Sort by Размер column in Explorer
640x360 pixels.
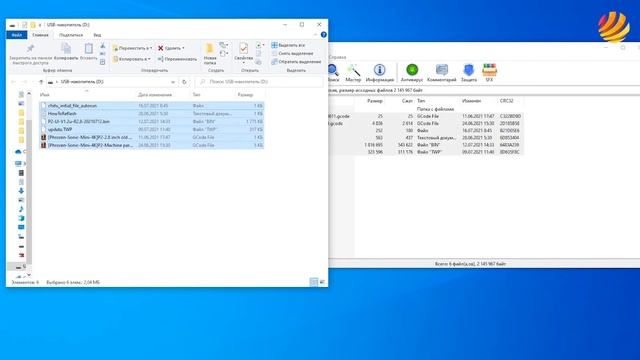245,95
